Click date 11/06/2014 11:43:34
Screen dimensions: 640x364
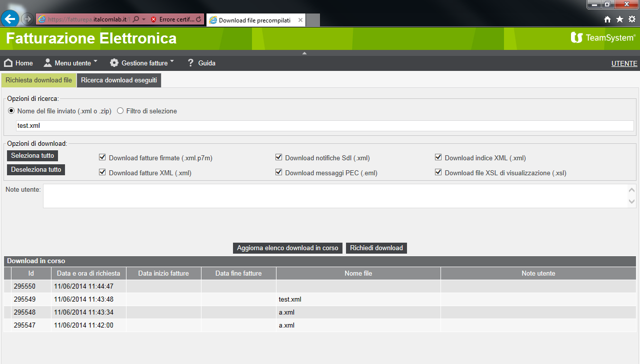(84, 313)
